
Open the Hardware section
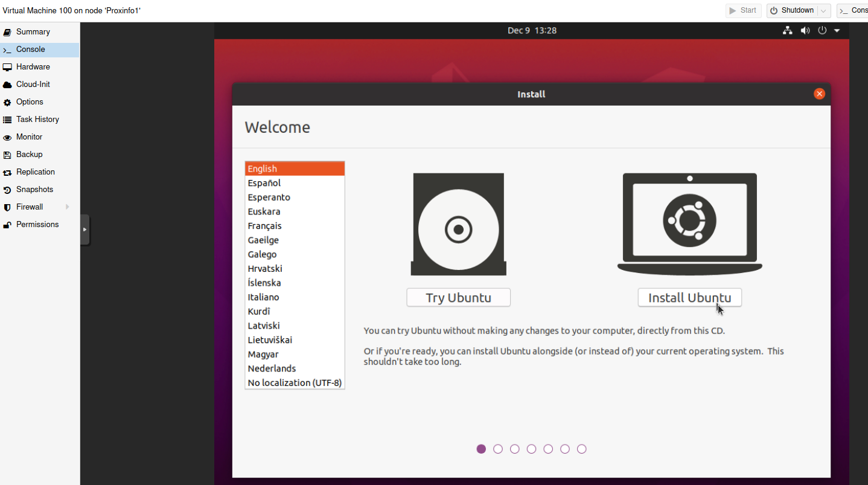[39, 67]
